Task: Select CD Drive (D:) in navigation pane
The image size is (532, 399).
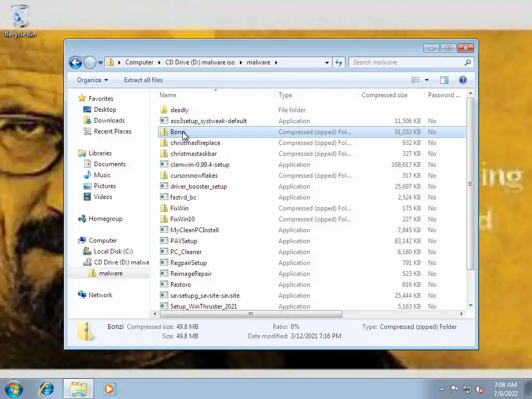Action: click(121, 262)
